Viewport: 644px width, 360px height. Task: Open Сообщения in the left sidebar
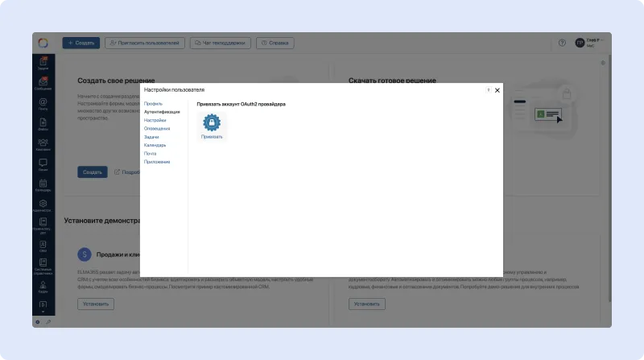(x=43, y=82)
